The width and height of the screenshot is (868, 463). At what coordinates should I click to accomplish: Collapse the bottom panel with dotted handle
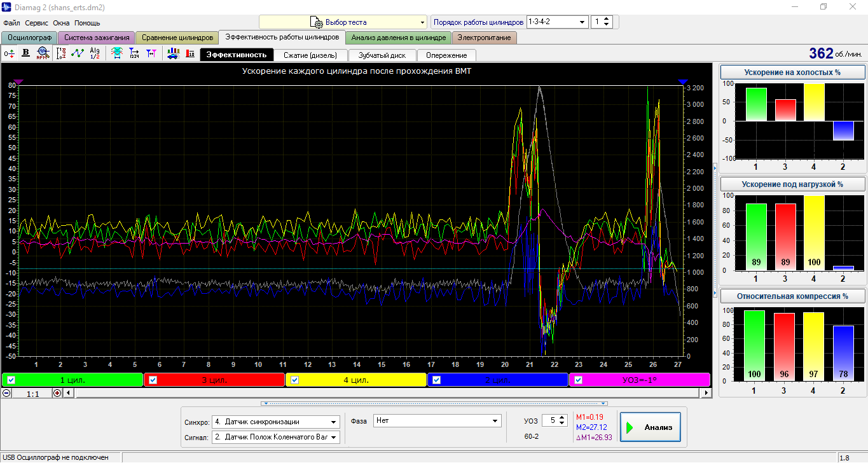tap(434, 403)
